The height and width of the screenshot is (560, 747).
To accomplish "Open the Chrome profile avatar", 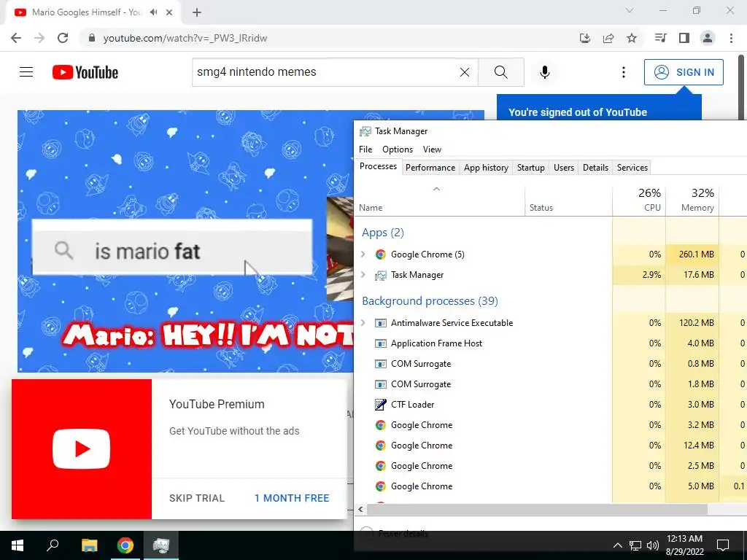I will [x=708, y=38].
